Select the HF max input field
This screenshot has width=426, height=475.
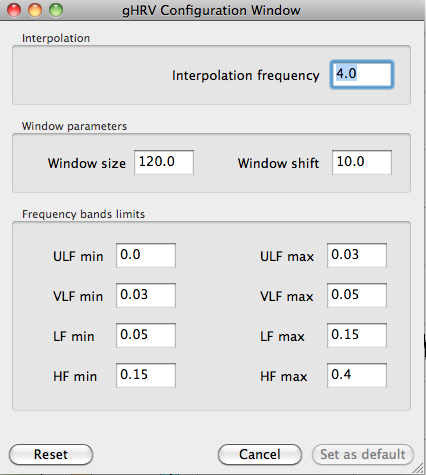pos(357,375)
